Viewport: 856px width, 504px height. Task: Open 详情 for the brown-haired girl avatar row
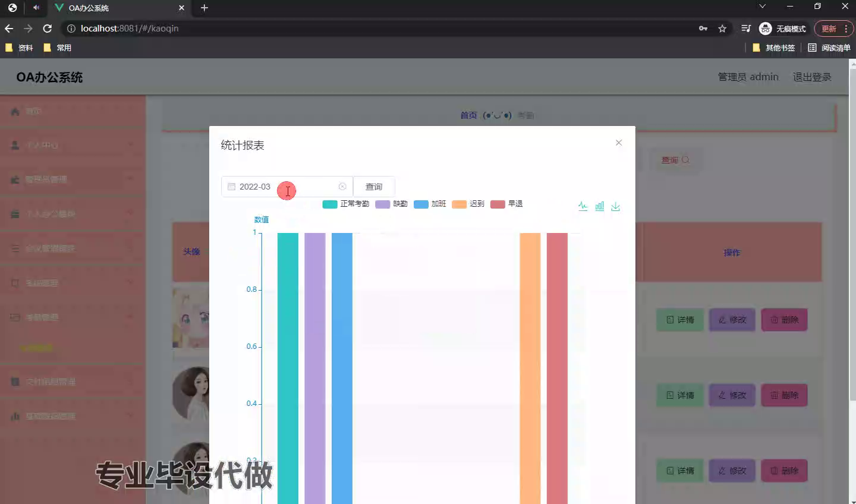pyautogui.click(x=680, y=395)
